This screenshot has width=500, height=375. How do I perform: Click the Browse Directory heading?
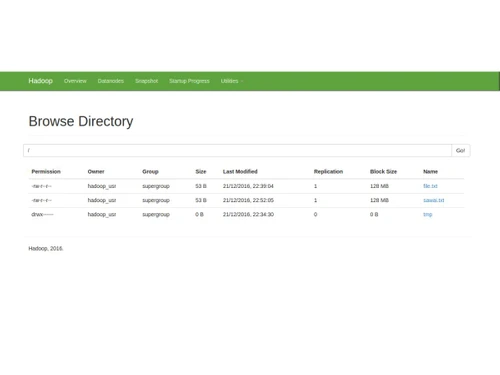pos(81,121)
